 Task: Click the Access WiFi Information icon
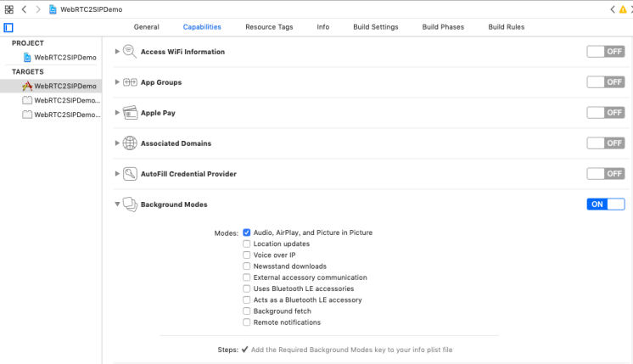[x=130, y=52]
